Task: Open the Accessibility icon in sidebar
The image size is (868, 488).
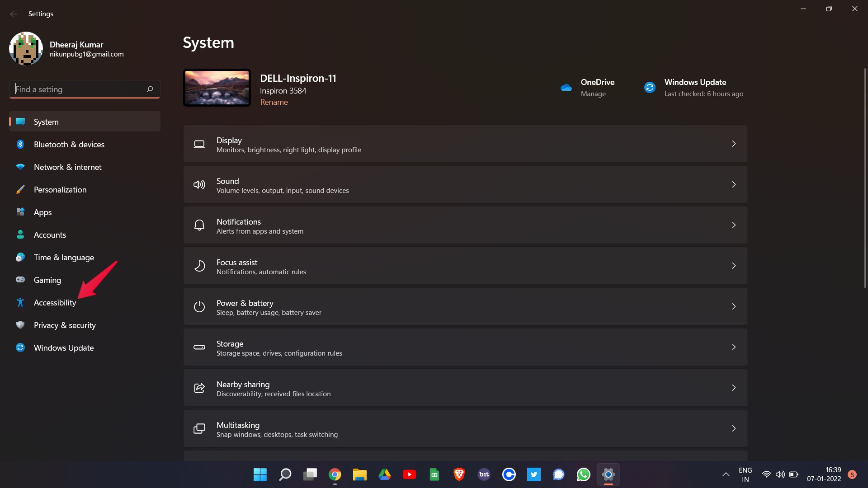Action: click(x=20, y=302)
